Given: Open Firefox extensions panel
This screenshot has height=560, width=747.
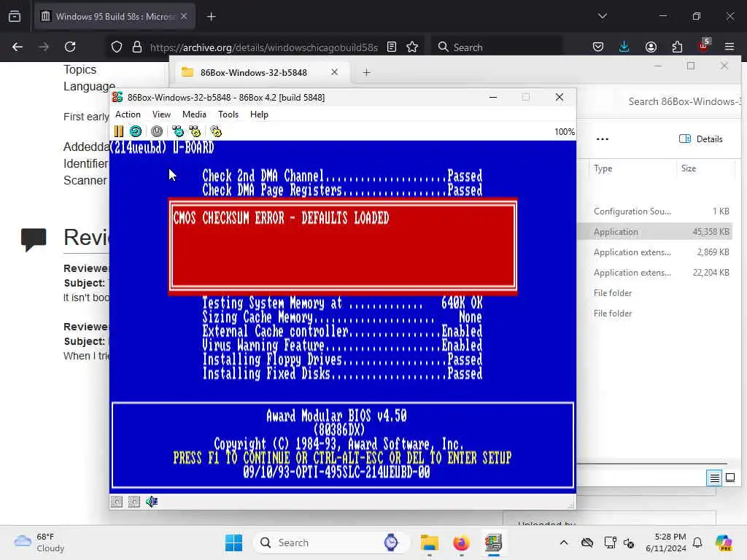Looking at the screenshot, I should click(677, 47).
